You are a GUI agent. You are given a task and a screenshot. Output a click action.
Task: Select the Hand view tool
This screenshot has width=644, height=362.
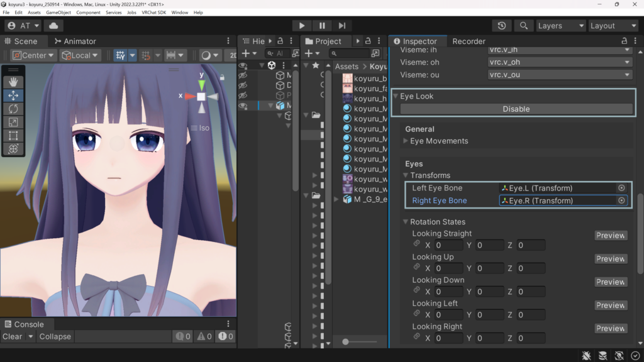tap(13, 82)
